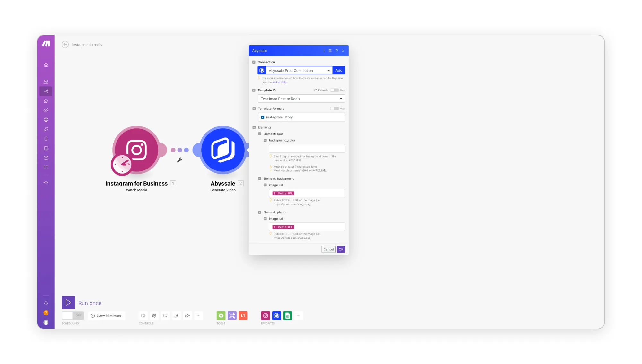Click the online Help link
642x364 pixels.
[279, 82]
